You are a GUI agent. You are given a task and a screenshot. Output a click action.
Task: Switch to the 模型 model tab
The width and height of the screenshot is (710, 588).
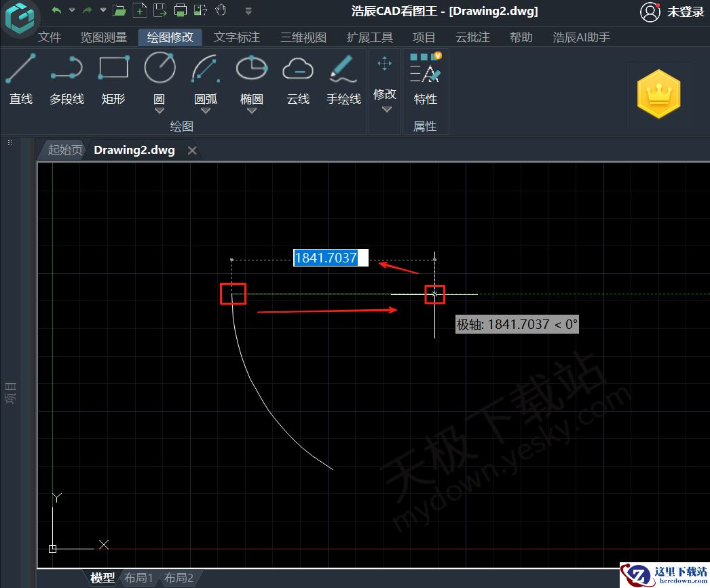pos(102,578)
